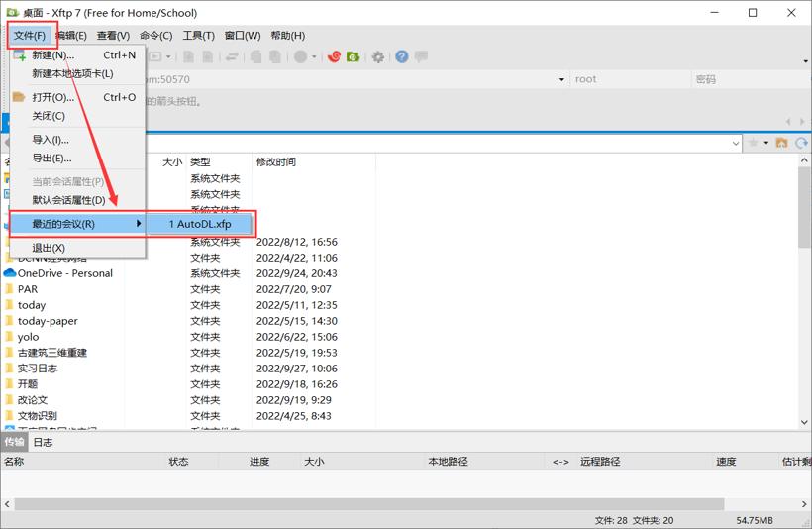Click the 密码 password field
Screen dimensions: 812x529
tap(751, 79)
